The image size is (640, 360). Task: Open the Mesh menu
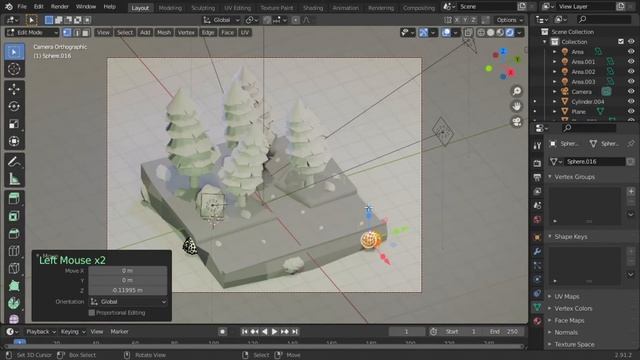(164, 33)
